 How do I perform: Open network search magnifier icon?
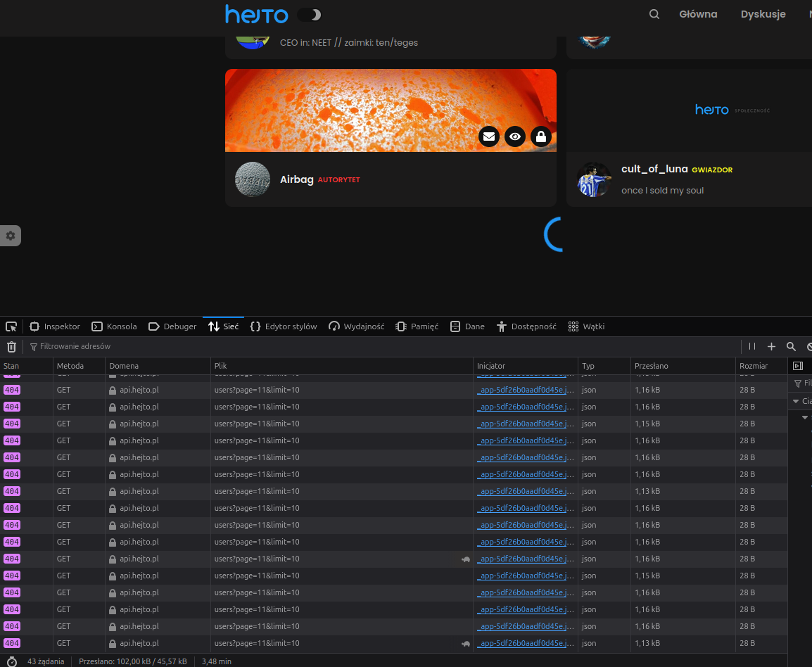[x=791, y=346]
